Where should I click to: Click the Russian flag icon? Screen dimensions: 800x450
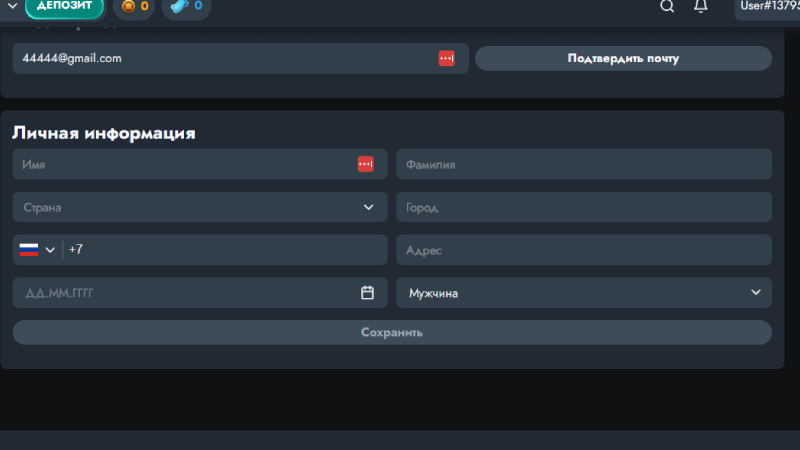29,249
